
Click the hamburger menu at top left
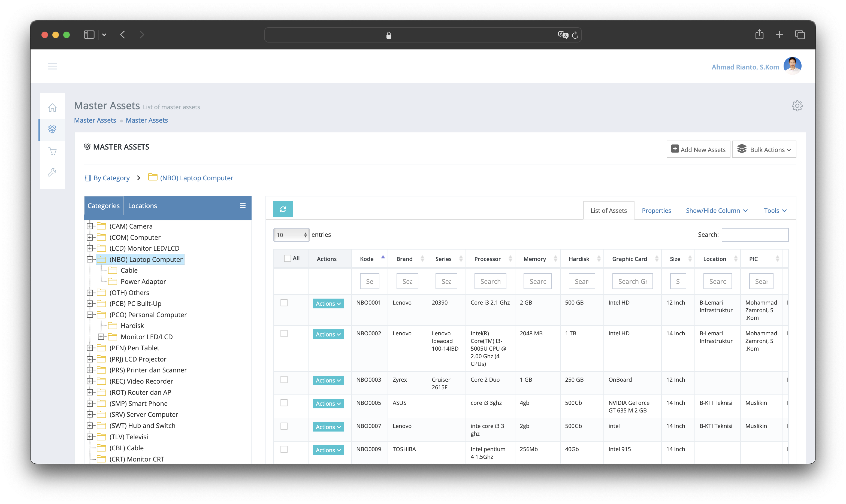pyautogui.click(x=52, y=66)
